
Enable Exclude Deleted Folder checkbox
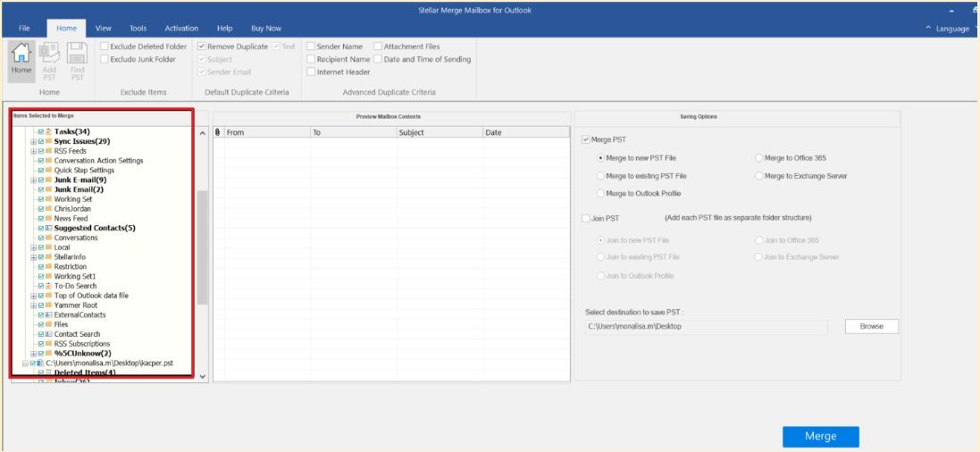[105, 46]
